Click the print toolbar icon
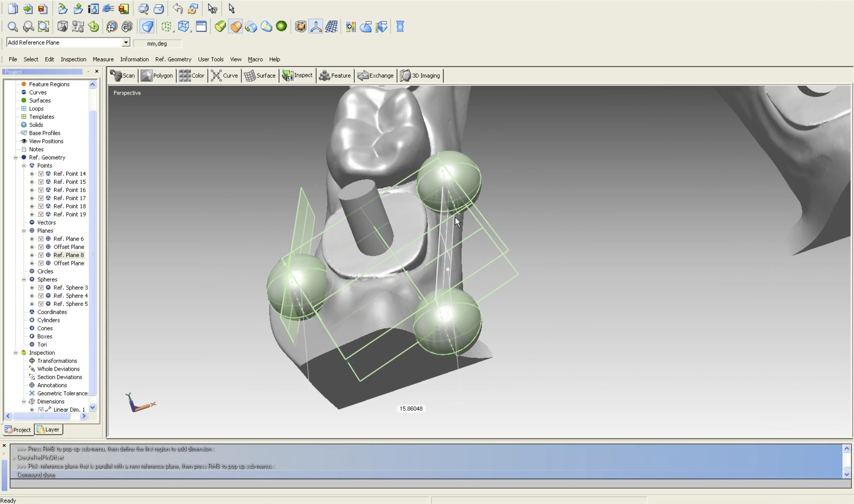The width and height of the screenshot is (854, 504). pos(159,9)
